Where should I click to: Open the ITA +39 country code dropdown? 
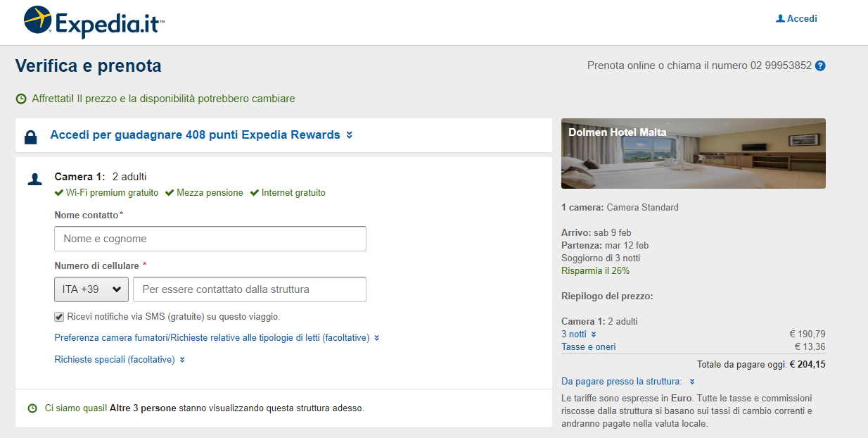(x=91, y=289)
